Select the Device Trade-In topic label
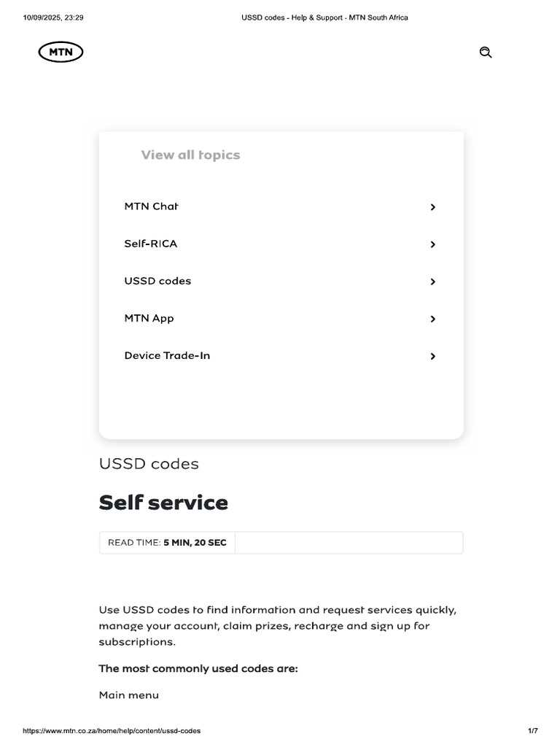560x747 pixels. tap(167, 355)
